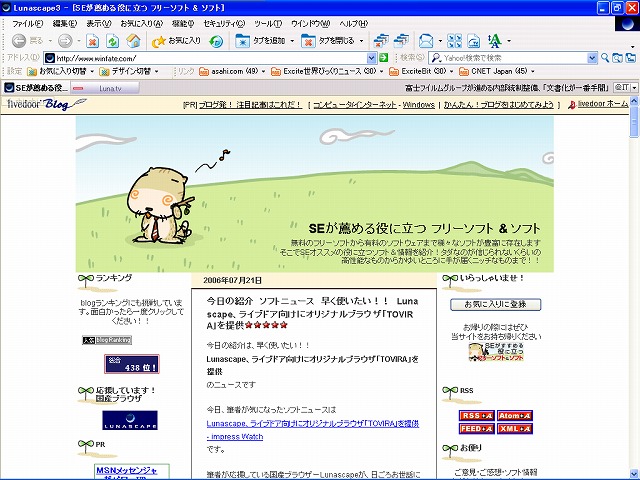Open the mail envelope icon
Image resolution: width=640 pixels, height=480 pixels.
[426, 41]
